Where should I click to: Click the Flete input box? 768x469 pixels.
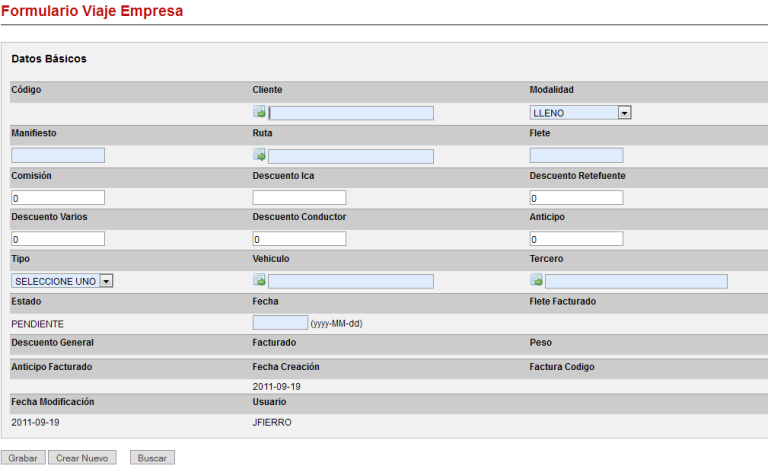(576, 155)
